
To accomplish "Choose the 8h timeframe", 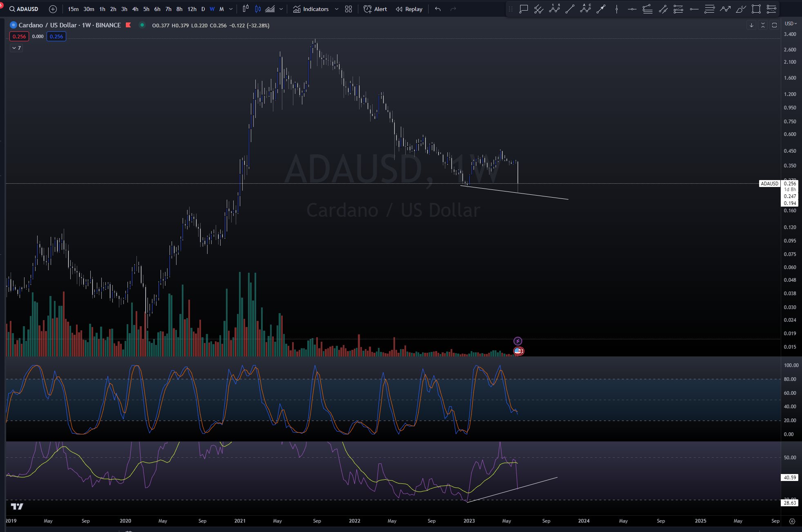I will (x=179, y=9).
